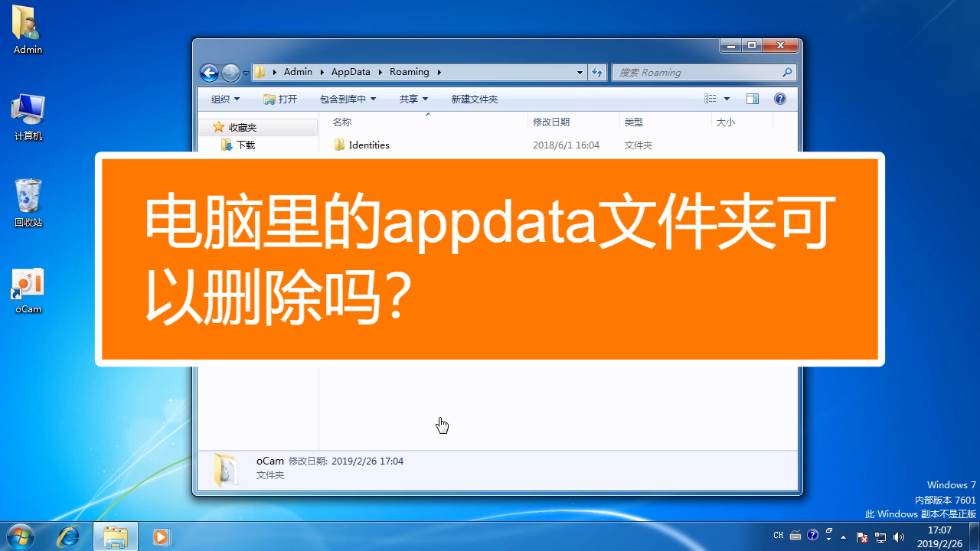The width and height of the screenshot is (980, 551).
Task: Expand the 包含到库中 dropdown
Action: coord(348,98)
